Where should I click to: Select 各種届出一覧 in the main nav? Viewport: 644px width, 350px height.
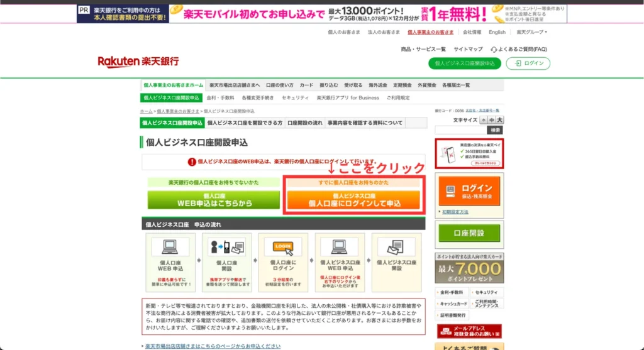click(x=456, y=85)
